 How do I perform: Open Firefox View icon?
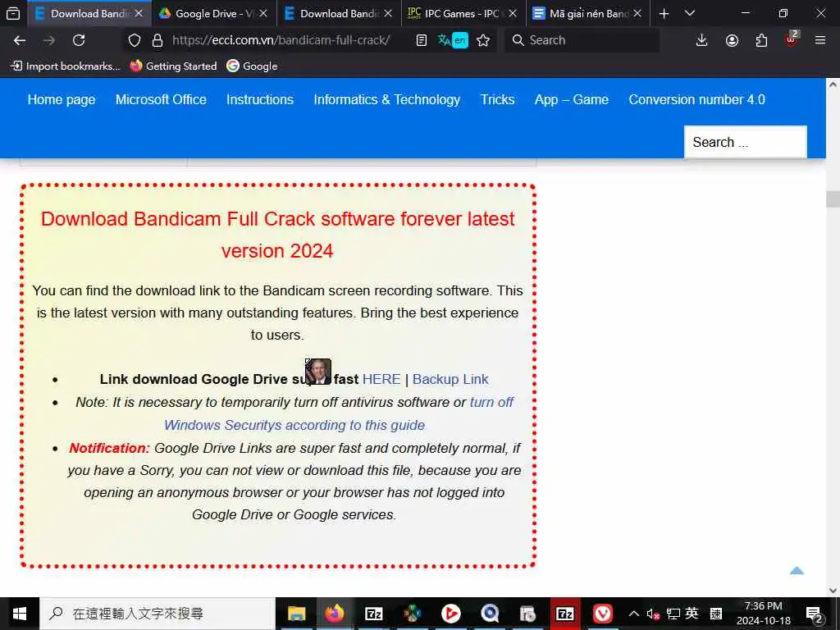click(x=13, y=13)
